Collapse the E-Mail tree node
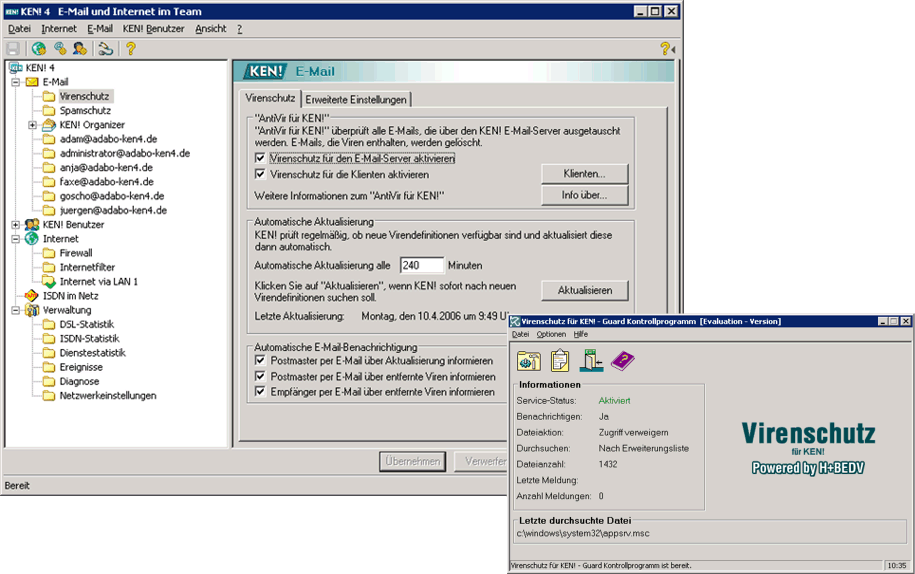915x574 pixels. (16, 82)
